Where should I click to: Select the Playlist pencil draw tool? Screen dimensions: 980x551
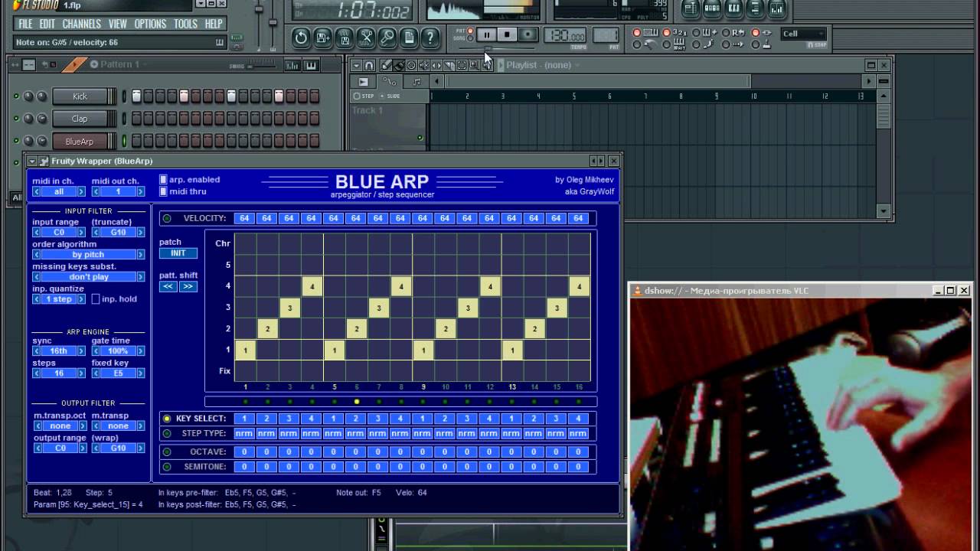[387, 65]
